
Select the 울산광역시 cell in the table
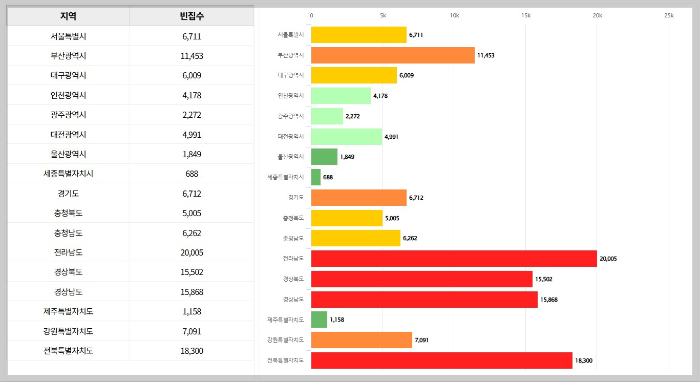point(68,154)
